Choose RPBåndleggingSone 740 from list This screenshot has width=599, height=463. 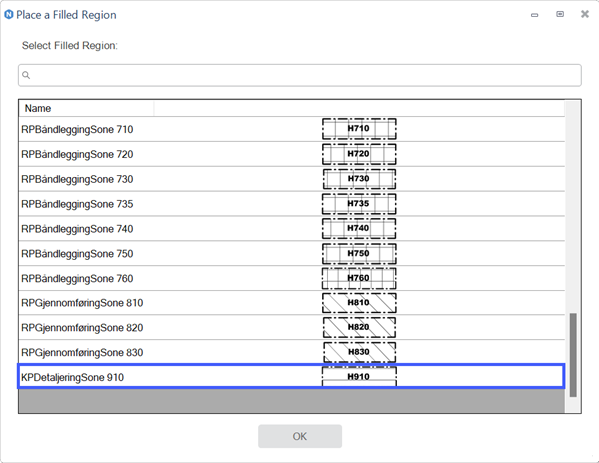[x=291, y=228]
